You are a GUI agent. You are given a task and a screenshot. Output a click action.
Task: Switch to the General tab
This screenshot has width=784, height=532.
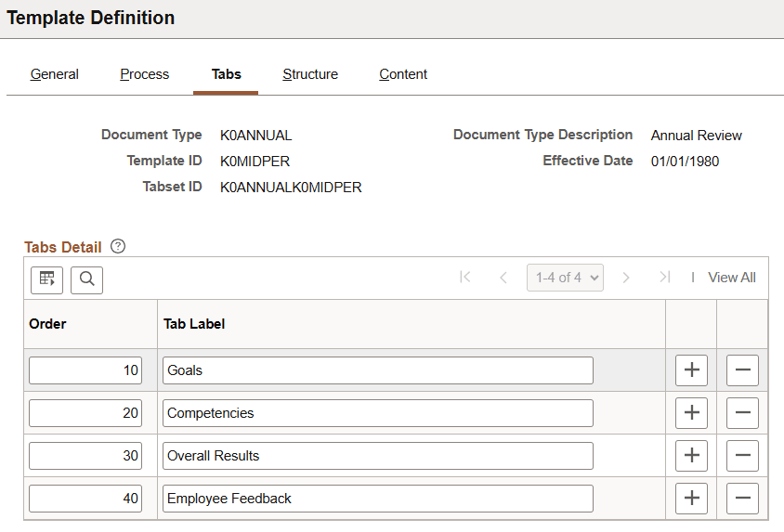point(55,74)
